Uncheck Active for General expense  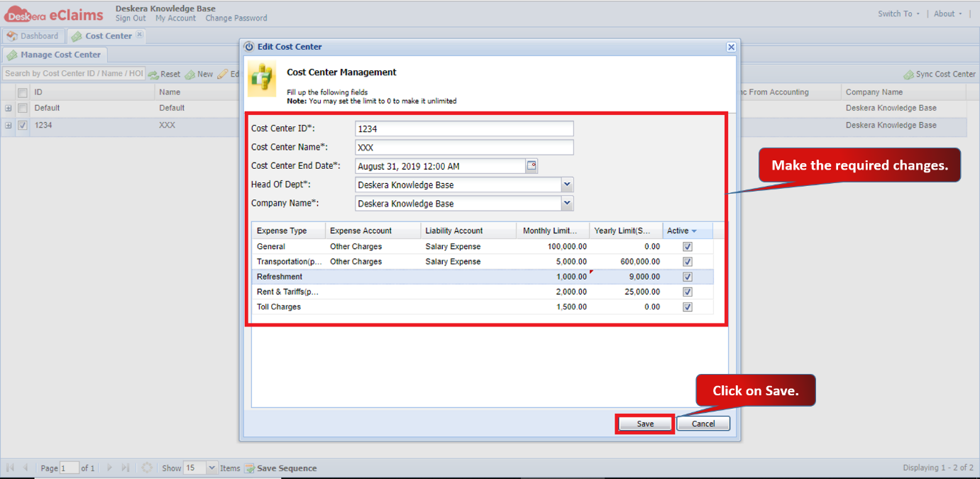tap(687, 247)
